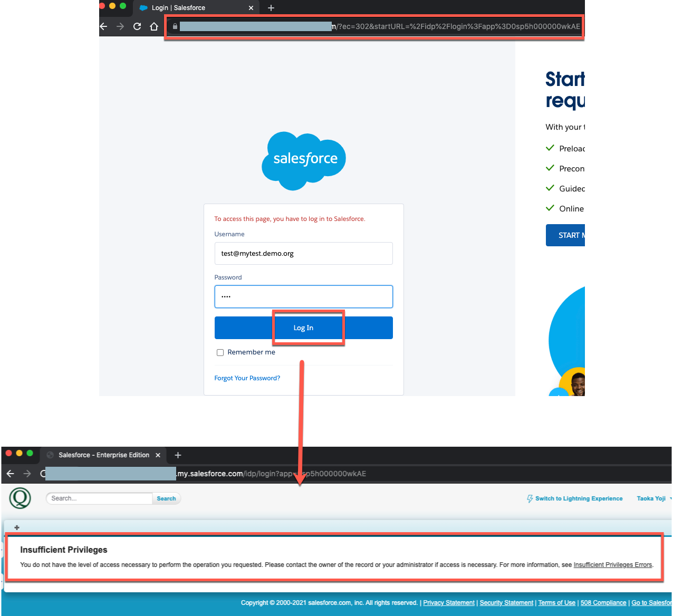Screen dimensions: 673x616
Task: Click the padlock icon in the address bar
Action: [x=175, y=26]
